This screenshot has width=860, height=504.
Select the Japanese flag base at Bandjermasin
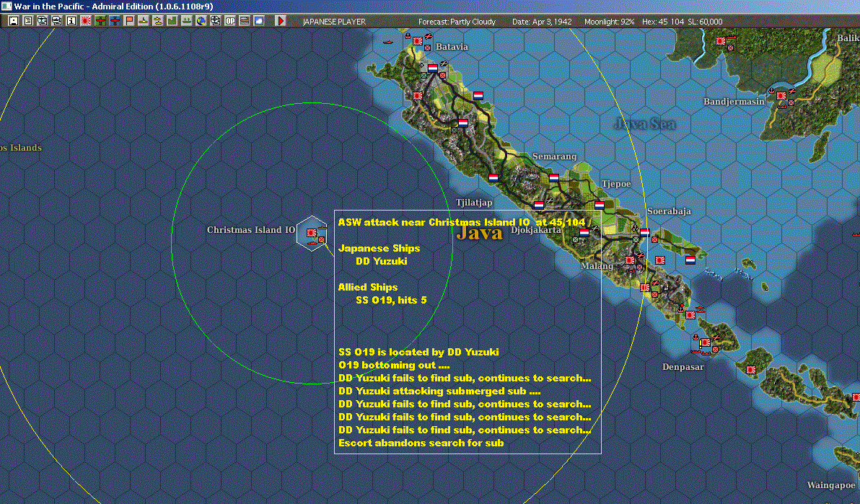[x=781, y=96]
